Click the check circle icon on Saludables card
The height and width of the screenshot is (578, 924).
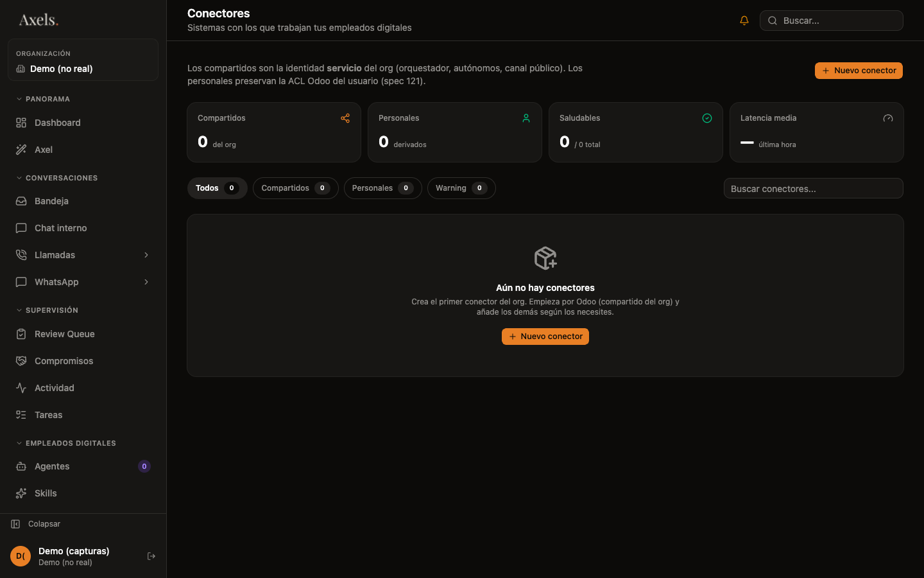pos(707,118)
